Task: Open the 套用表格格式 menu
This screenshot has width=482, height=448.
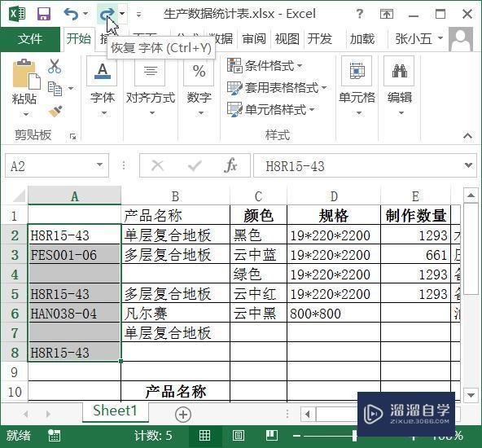Action: [x=277, y=88]
